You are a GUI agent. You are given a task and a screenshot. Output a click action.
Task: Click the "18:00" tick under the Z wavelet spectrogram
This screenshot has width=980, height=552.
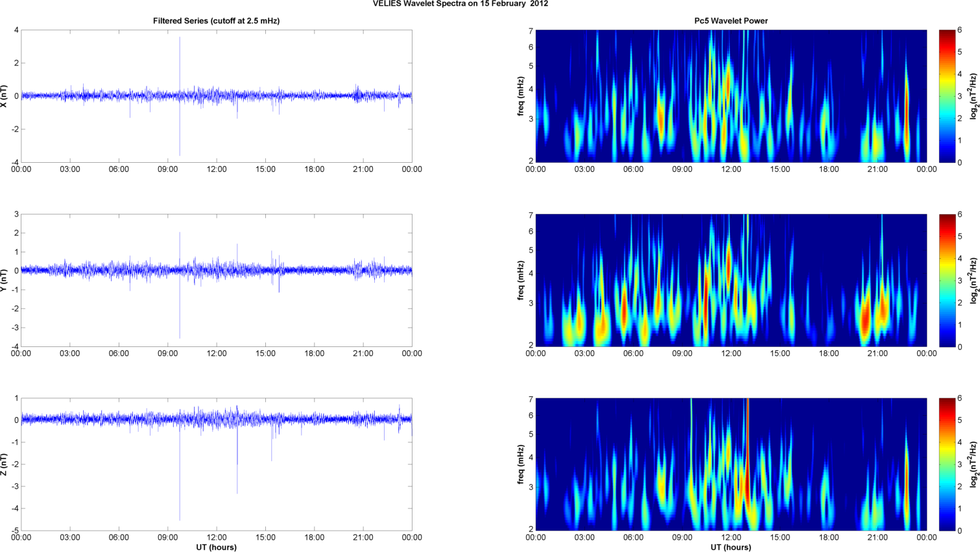(829, 538)
